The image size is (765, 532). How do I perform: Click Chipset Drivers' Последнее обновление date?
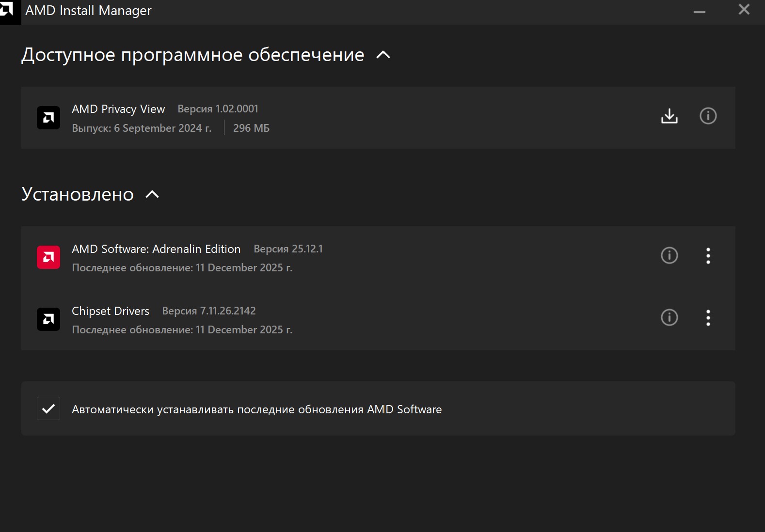[x=182, y=329]
